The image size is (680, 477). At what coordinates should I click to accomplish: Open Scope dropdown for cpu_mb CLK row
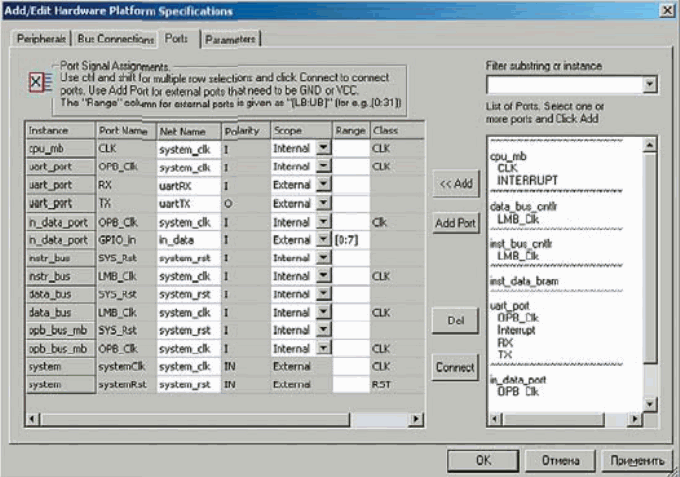point(323,147)
